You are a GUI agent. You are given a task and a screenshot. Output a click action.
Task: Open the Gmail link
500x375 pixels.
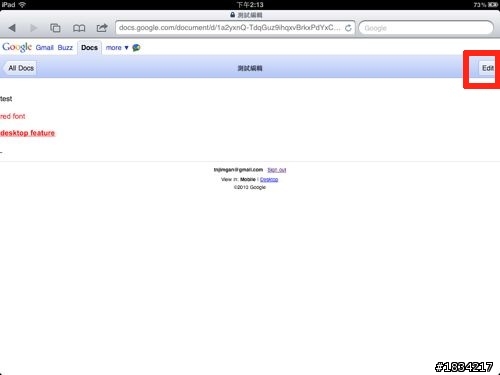[45, 48]
